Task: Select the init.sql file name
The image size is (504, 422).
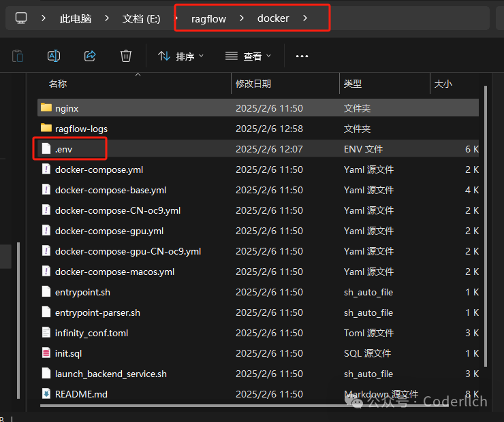Action: pos(69,353)
